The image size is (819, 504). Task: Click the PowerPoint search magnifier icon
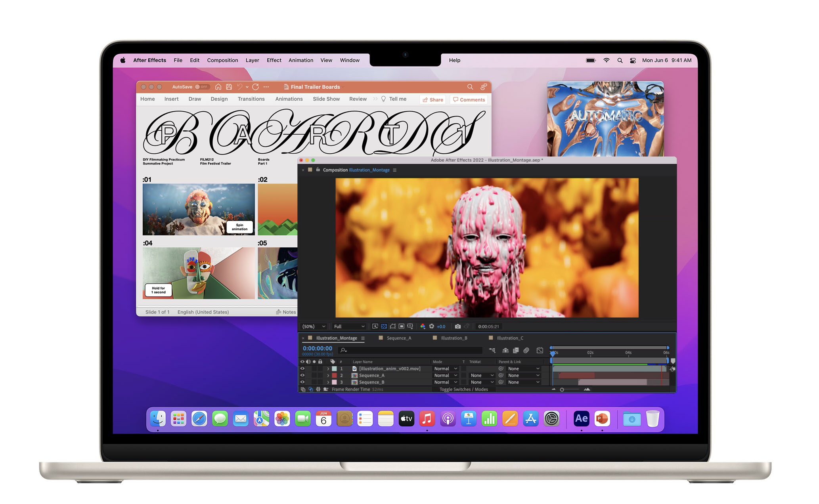(x=470, y=87)
